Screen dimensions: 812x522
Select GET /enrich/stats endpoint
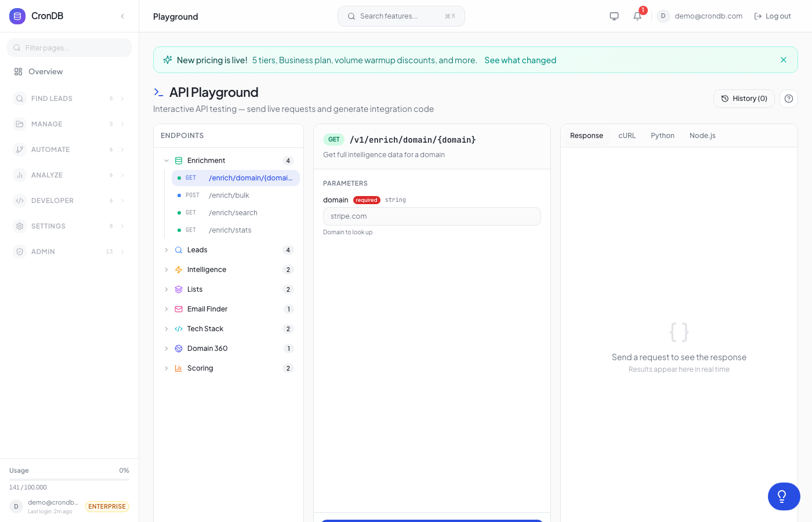[235, 230]
